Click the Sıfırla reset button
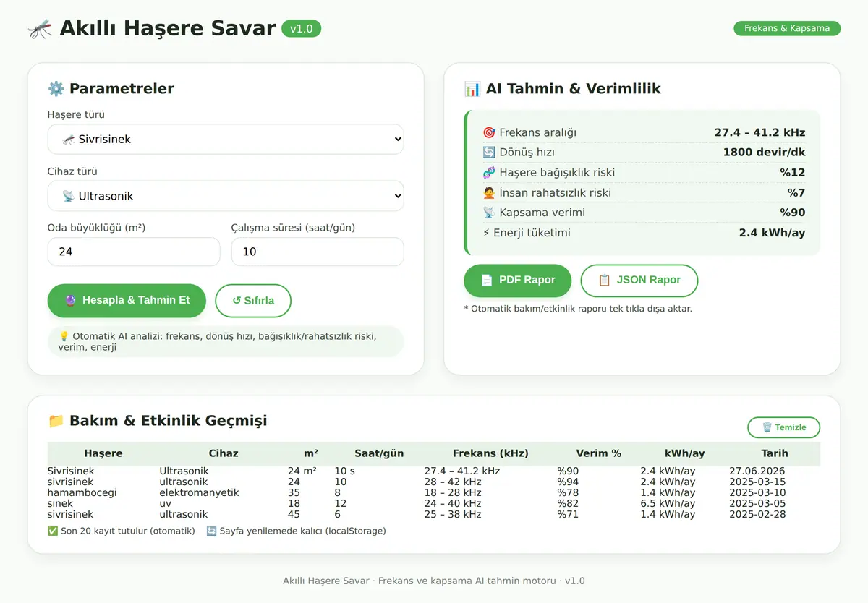 [x=253, y=301]
